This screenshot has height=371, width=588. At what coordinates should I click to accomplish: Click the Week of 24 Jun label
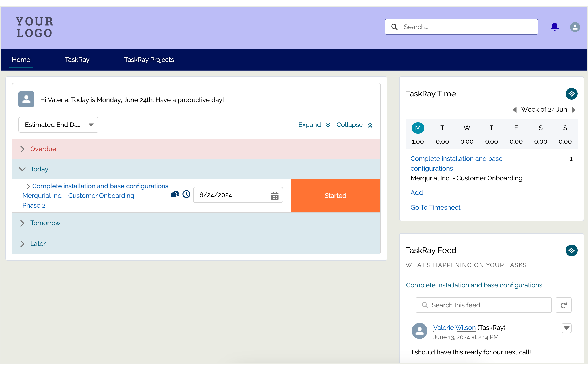(x=544, y=109)
